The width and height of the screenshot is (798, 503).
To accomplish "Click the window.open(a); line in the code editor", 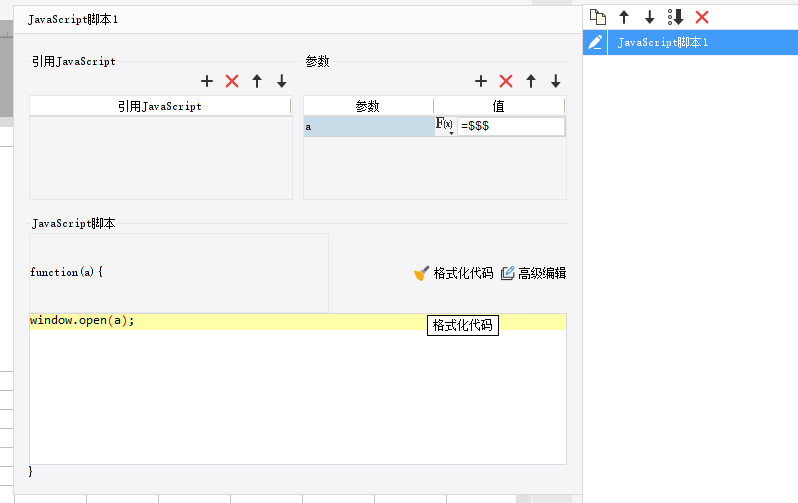I will (82, 321).
